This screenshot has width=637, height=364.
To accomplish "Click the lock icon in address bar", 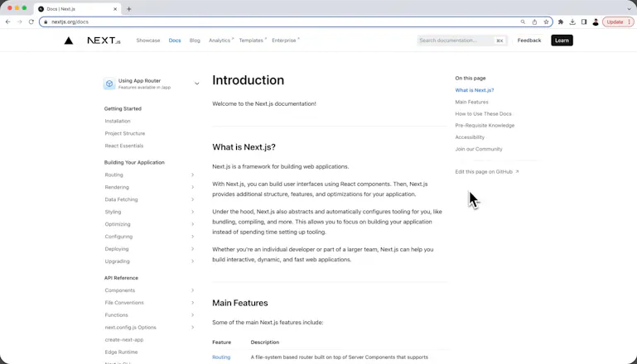I will pyautogui.click(x=46, y=22).
